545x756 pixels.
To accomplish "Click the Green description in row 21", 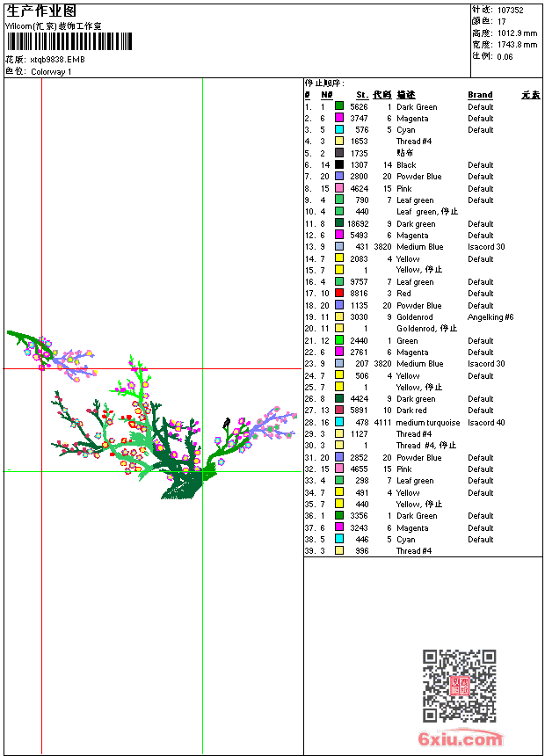I will [407, 341].
